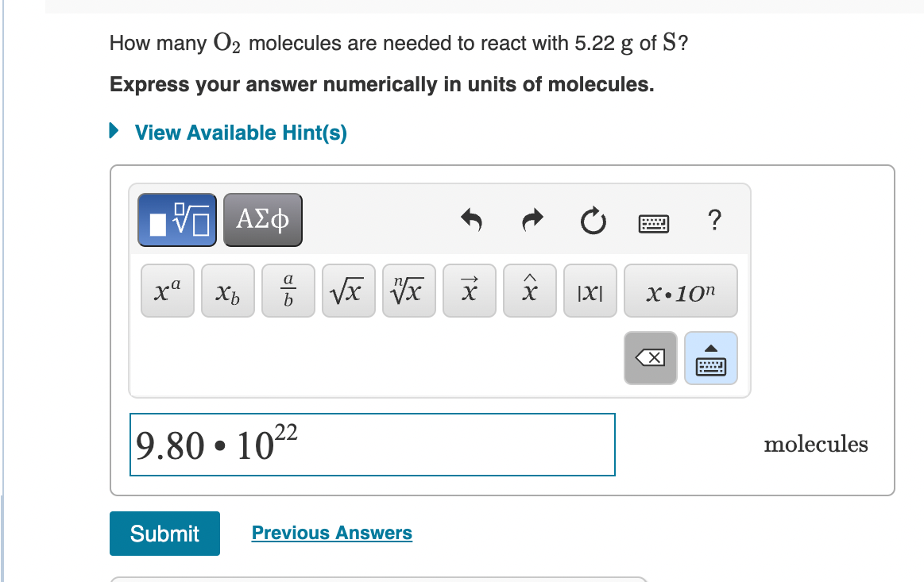924x582 pixels.
Task: Select the subscript x_b formatting tool
Action: 227,291
